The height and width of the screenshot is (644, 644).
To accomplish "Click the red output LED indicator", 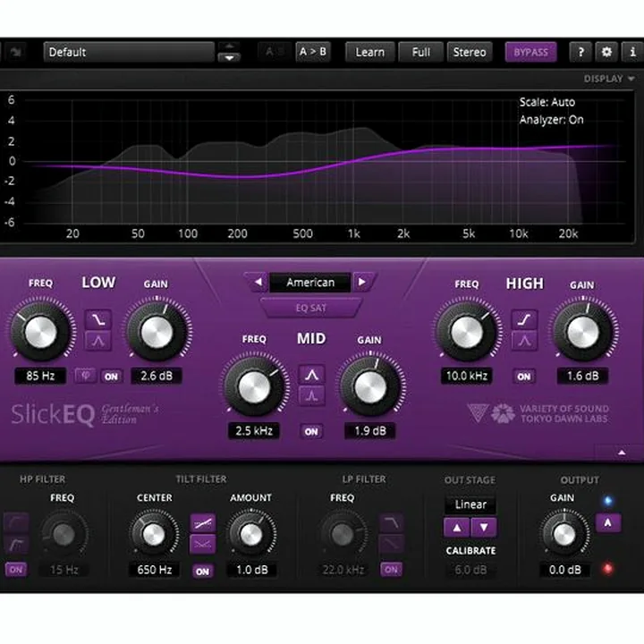I will pyautogui.click(x=607, y=569).
